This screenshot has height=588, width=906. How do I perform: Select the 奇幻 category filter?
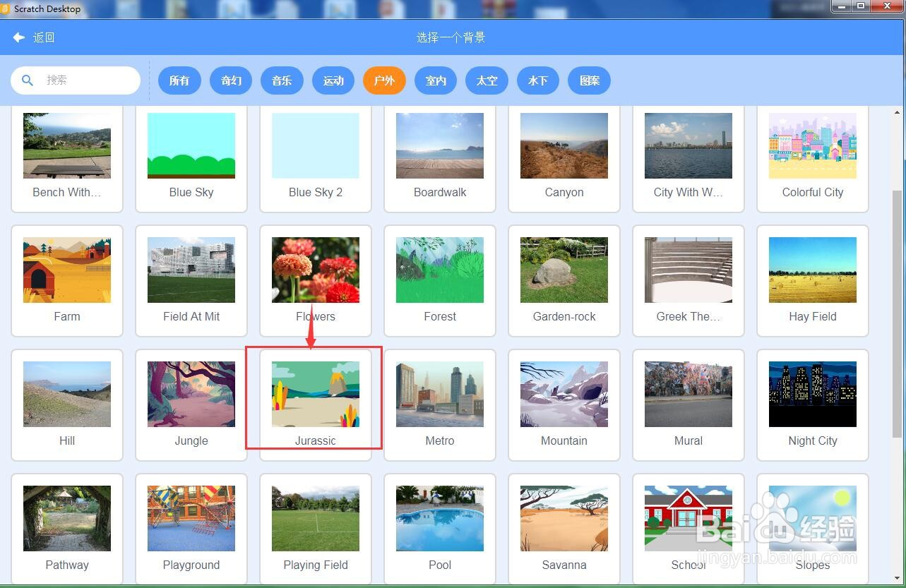pyautogui.click(x=231, y=80)
